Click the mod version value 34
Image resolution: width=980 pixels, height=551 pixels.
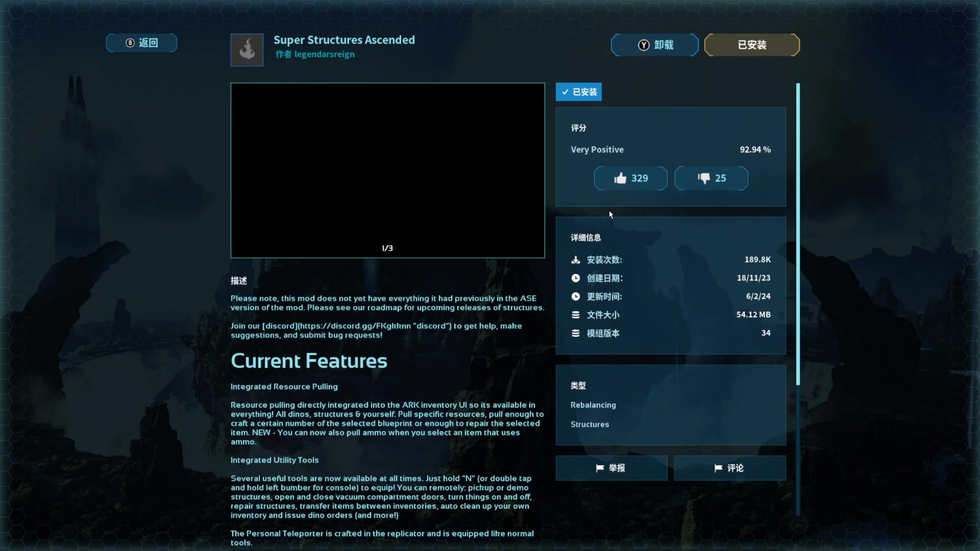766,333
